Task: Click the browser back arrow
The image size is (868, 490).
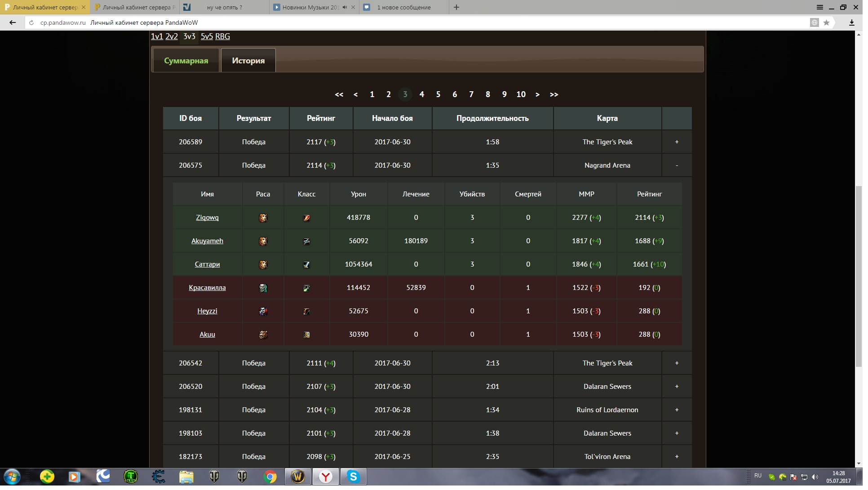Action: tap(13, 22)
